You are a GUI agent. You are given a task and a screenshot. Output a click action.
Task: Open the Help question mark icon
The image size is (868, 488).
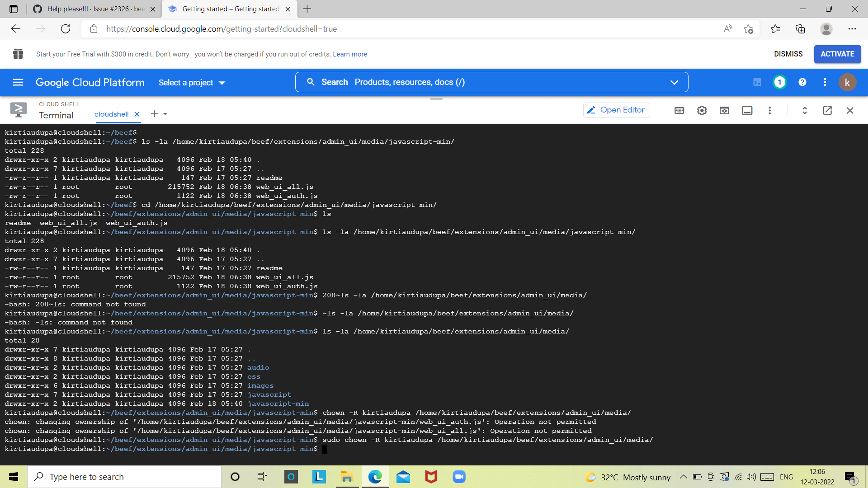802,82
